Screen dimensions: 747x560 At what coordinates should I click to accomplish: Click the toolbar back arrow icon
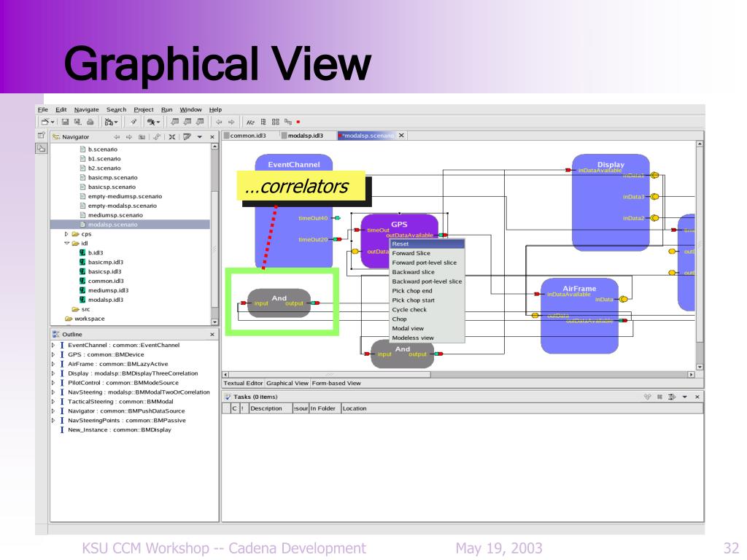coord(219,122)
